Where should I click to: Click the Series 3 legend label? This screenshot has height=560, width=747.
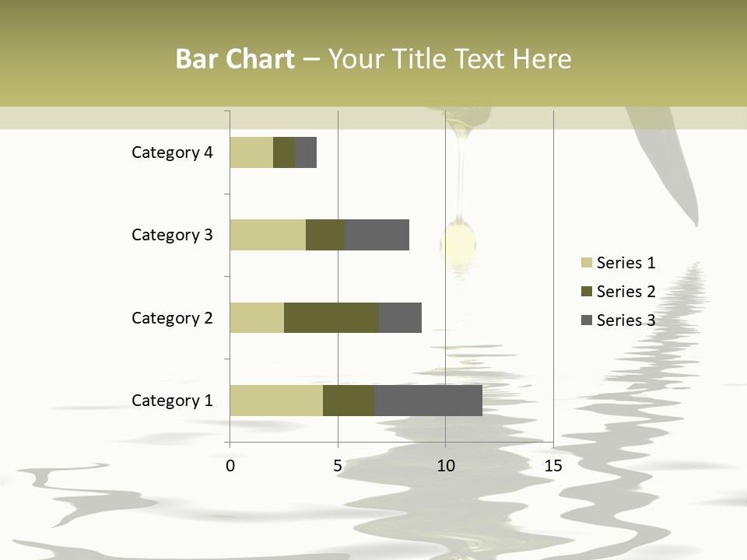tap(626, 320)
